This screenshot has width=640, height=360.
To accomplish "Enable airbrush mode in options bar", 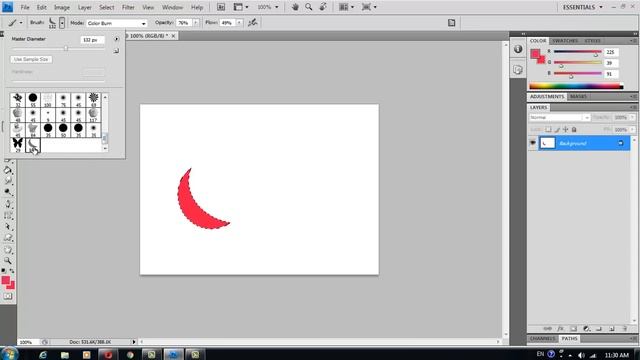I will click(253, 23).
